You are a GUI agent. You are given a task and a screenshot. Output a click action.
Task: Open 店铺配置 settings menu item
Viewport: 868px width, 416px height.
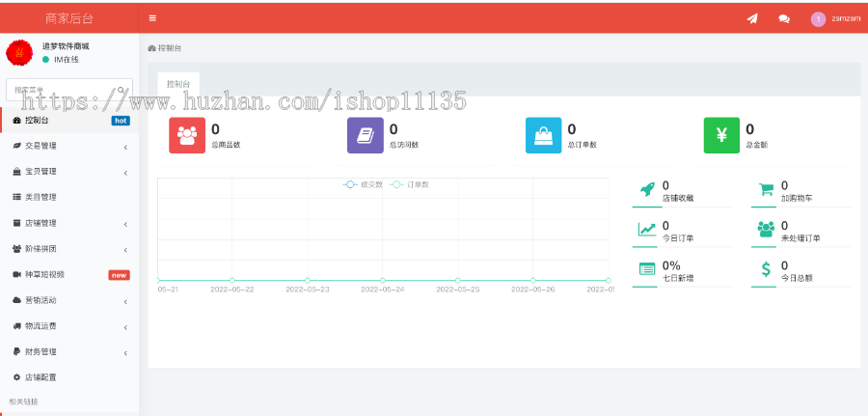(69, 377)
